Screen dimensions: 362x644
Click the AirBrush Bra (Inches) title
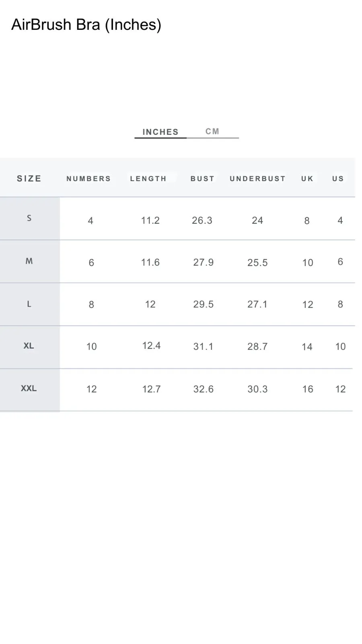click(86, 25)
